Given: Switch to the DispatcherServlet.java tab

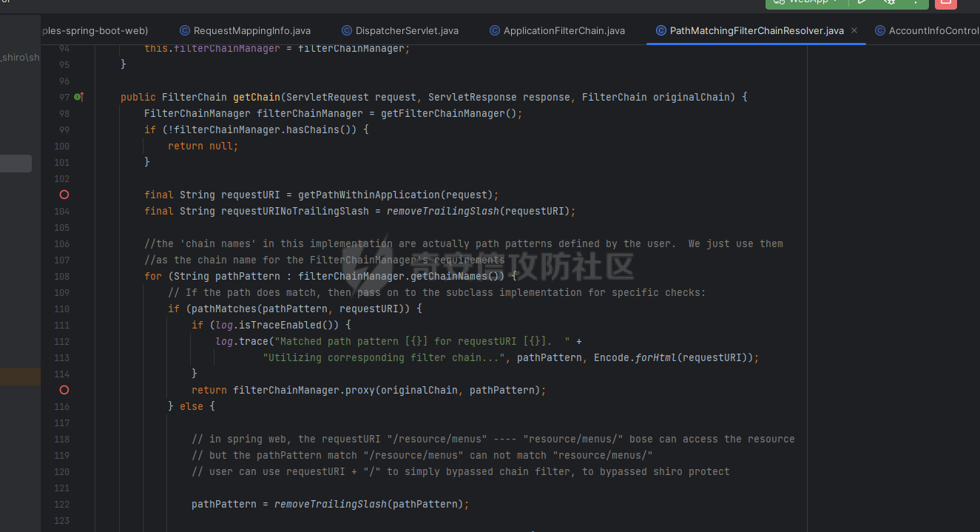Looking at the screenshot, I should coord(407,30).
